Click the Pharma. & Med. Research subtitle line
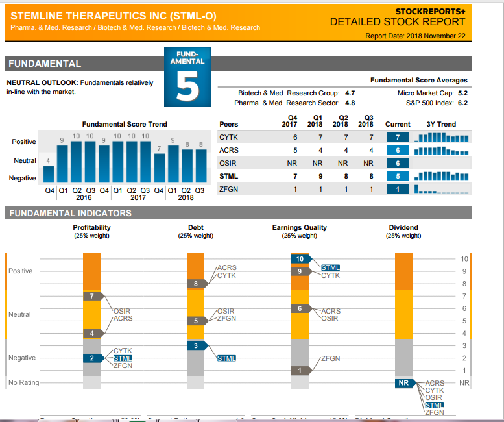The height and width of the screenshot is (422, 504). (136, 28)
